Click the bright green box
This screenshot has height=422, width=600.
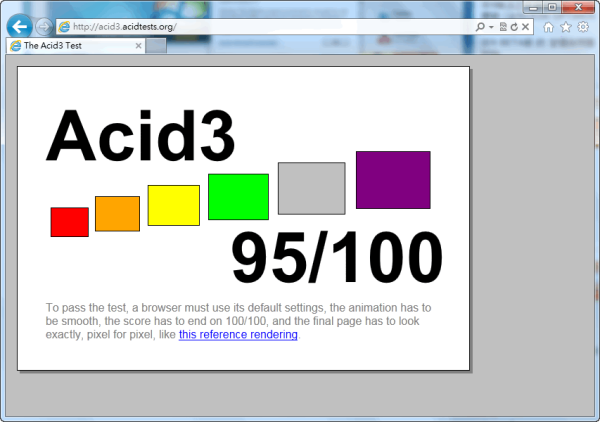[238, 196]
